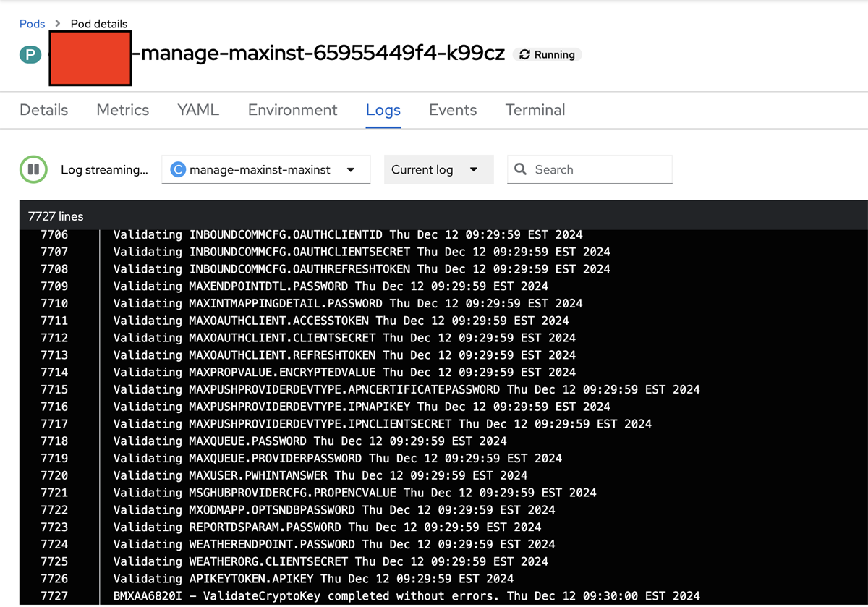Click the 'Log streaming...' status label
The width and height of the screenshot is (868, 607).
pyautogui.click(x=104, y=169)
